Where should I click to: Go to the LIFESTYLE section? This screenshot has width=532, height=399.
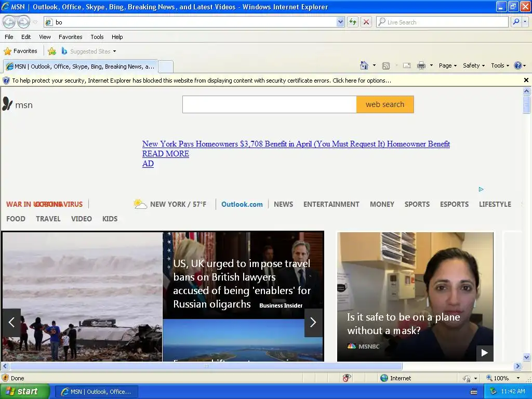pos(495,204)
